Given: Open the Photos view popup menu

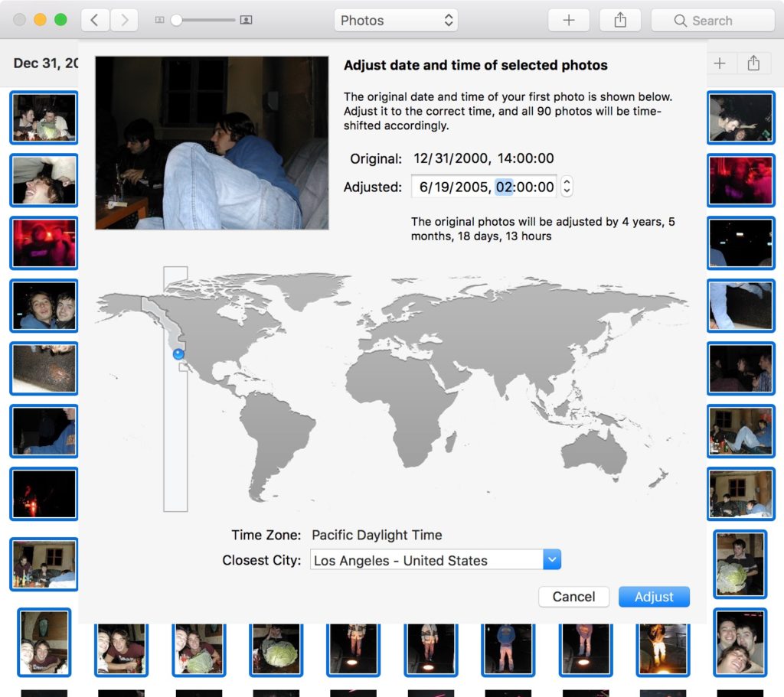Looking at the screenshot, I should tap(396, 21).
